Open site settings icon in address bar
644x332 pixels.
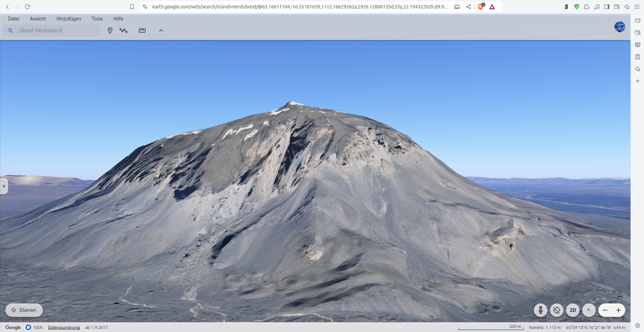[145, 7]
